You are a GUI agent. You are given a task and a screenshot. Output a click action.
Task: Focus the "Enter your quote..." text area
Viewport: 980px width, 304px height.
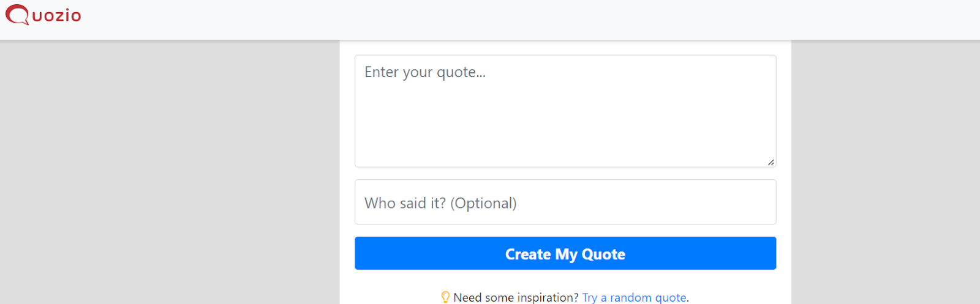[x=565, y=111]
